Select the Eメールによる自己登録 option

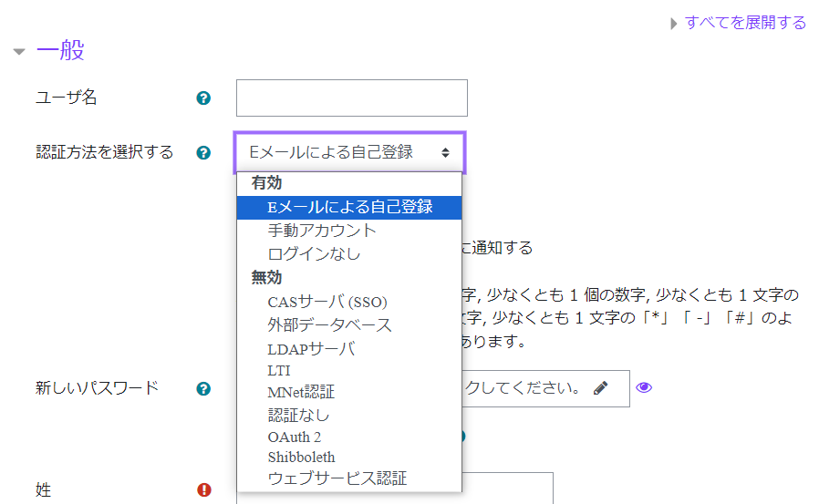point(349,207)
